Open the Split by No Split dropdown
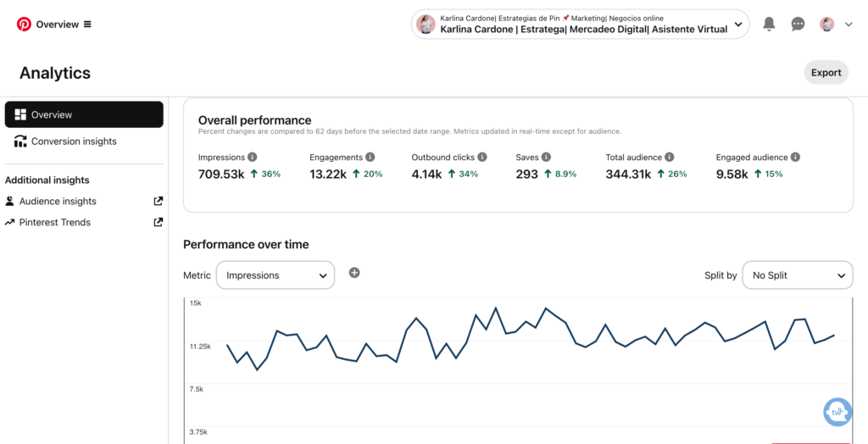 (797, 275)
